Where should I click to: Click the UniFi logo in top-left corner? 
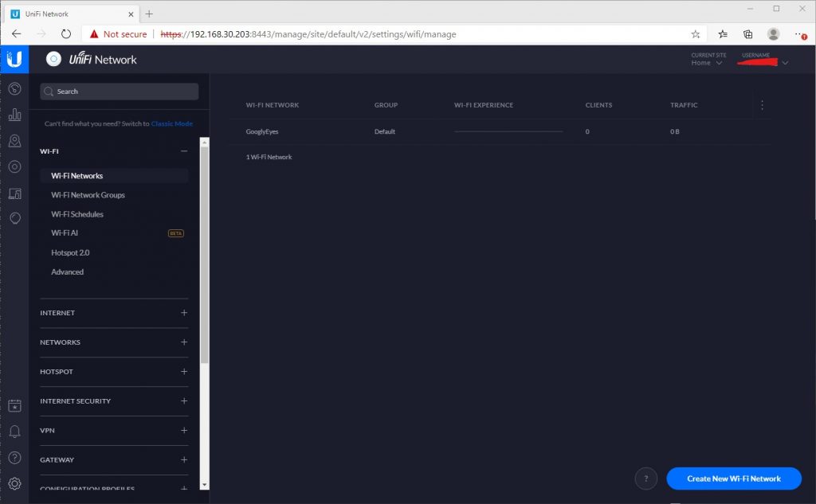(14, 58)
